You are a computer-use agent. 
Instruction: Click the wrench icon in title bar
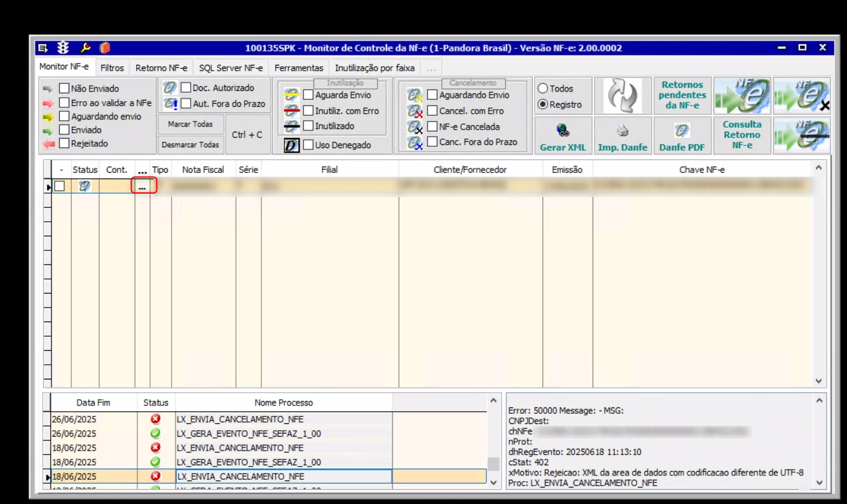[x=85, y=48]
